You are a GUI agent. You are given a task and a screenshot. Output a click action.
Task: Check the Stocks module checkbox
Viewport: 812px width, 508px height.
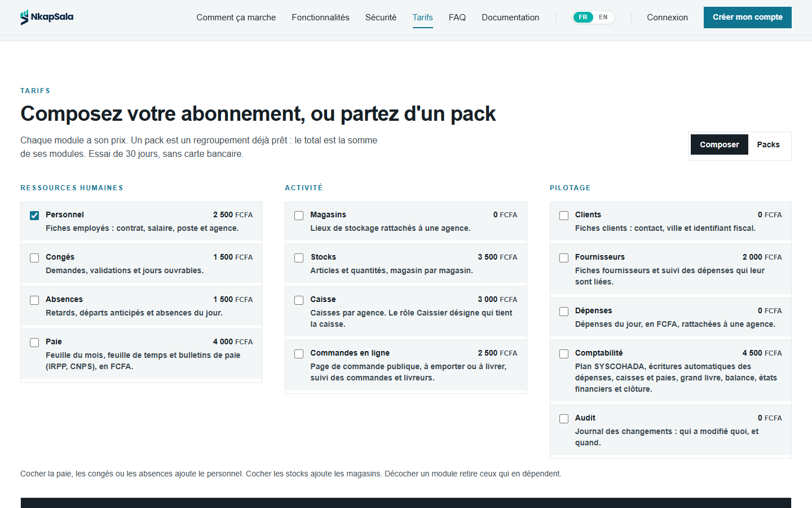click(x=299, y=258)
